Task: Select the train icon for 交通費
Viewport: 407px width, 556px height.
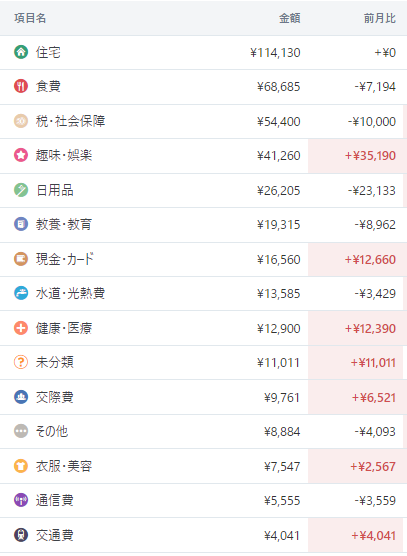Action: 21,535
